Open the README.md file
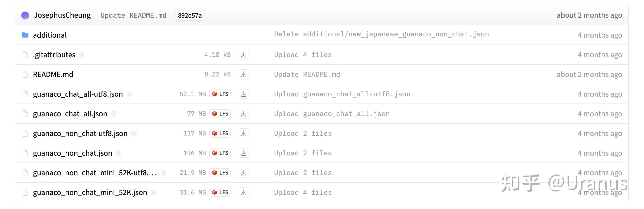 point(53,75)
